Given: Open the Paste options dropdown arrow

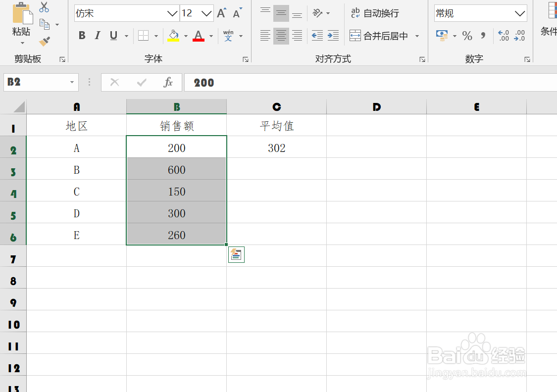Looking at the screenshot, I should pyautogui.click(x=22, y=43).
